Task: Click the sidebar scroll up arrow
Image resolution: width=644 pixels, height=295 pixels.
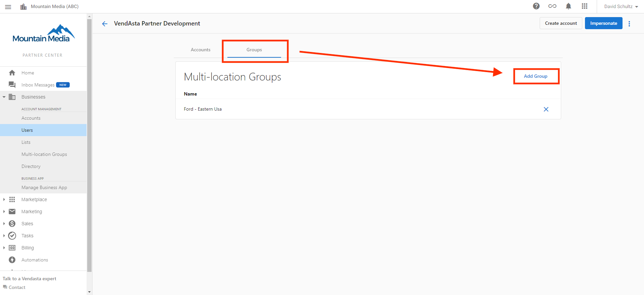Action: tap(89, 16)
